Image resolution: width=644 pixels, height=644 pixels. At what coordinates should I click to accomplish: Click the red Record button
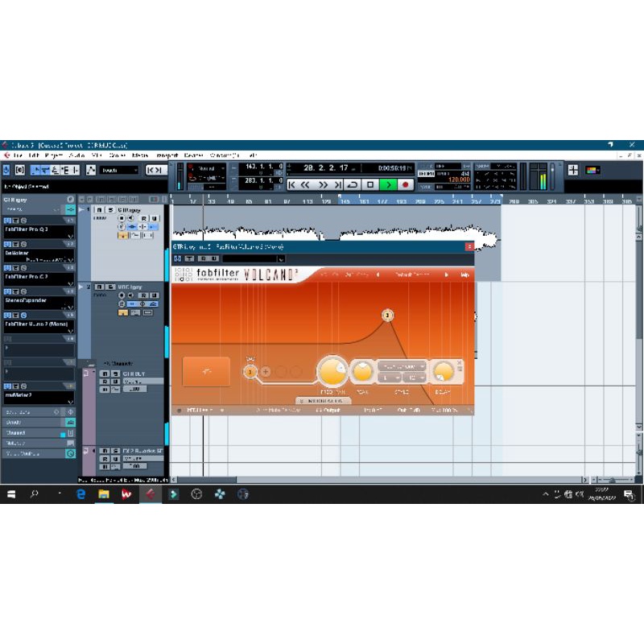coord(405,184)
